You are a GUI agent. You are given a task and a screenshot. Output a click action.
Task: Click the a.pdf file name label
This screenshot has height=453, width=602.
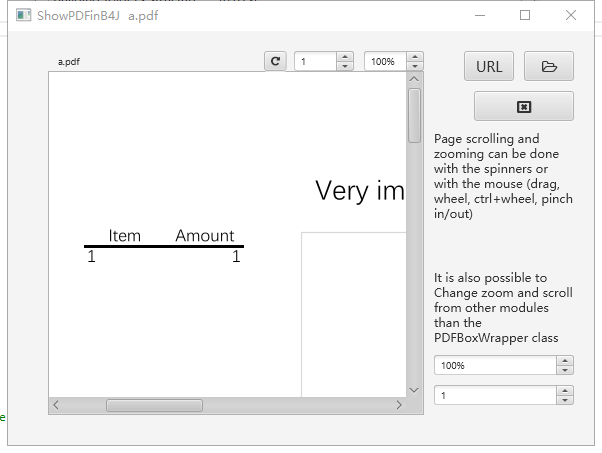(x=69, y=61)
